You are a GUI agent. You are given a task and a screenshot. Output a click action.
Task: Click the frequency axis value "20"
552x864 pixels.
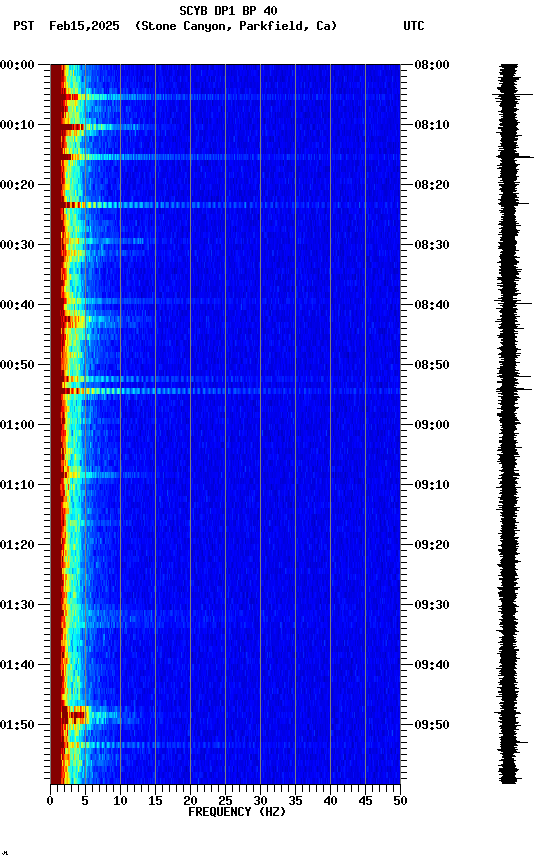(x=190, y=801)
